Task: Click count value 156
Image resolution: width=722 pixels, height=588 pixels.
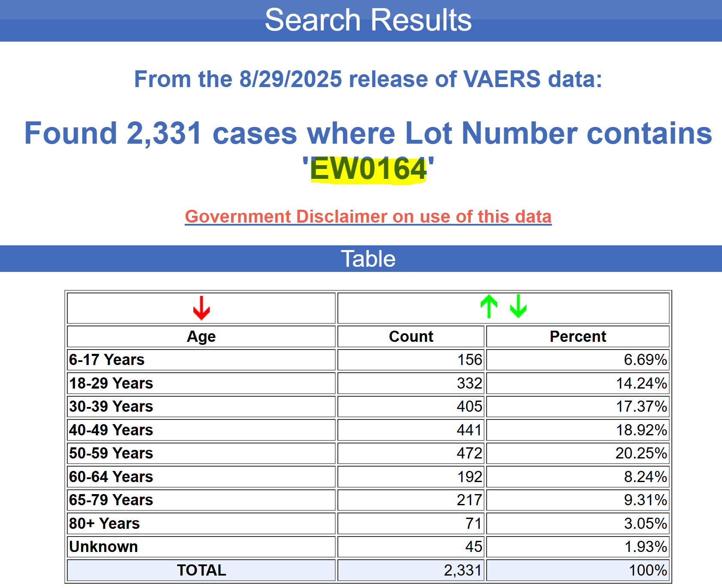Action: [x=469, y=360]
